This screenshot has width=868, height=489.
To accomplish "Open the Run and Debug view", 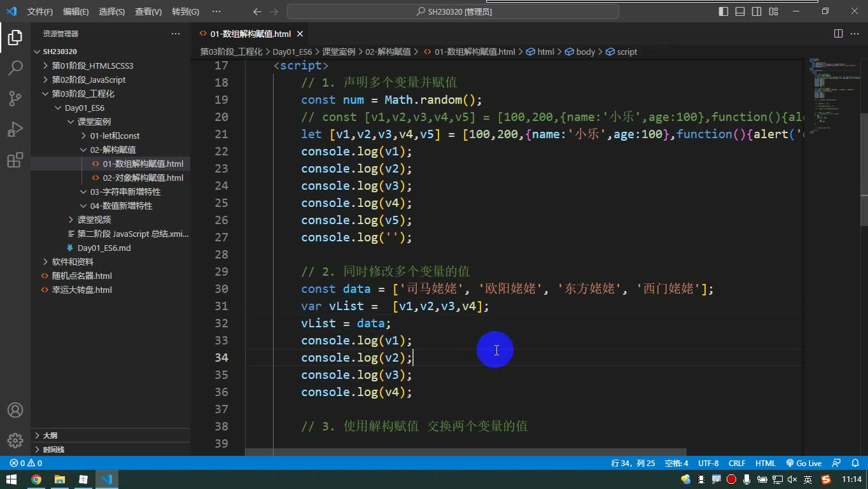I will pos(15,129).
